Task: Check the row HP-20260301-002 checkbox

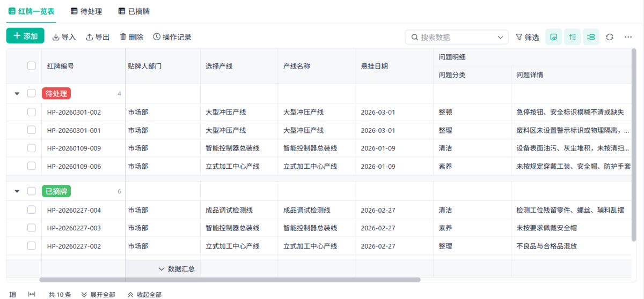Action: coord(32,112)
